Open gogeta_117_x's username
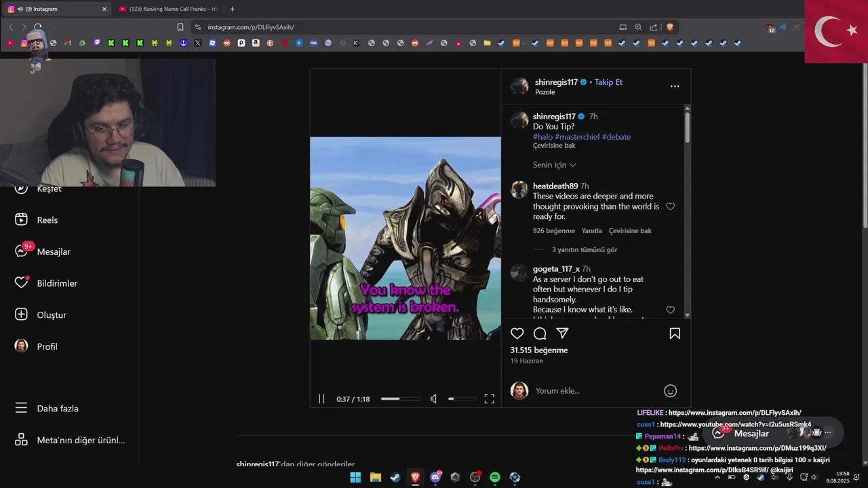868x488 pixels. [x=556, y=269]
